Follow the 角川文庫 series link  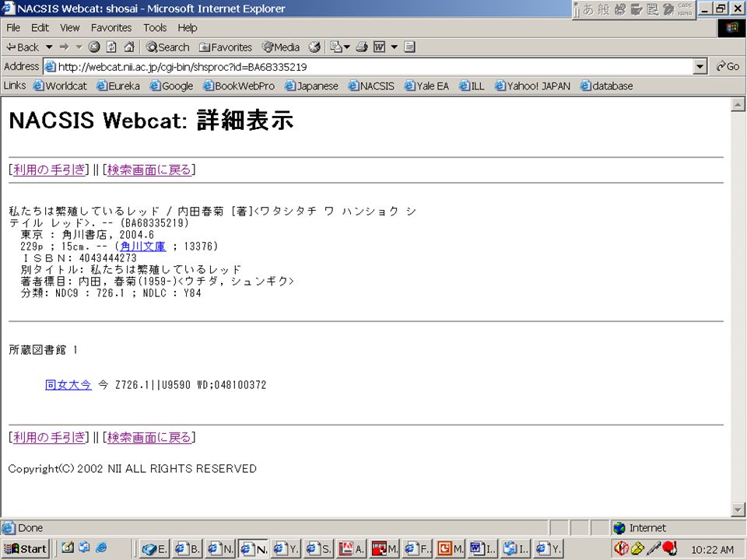(143, 247)
